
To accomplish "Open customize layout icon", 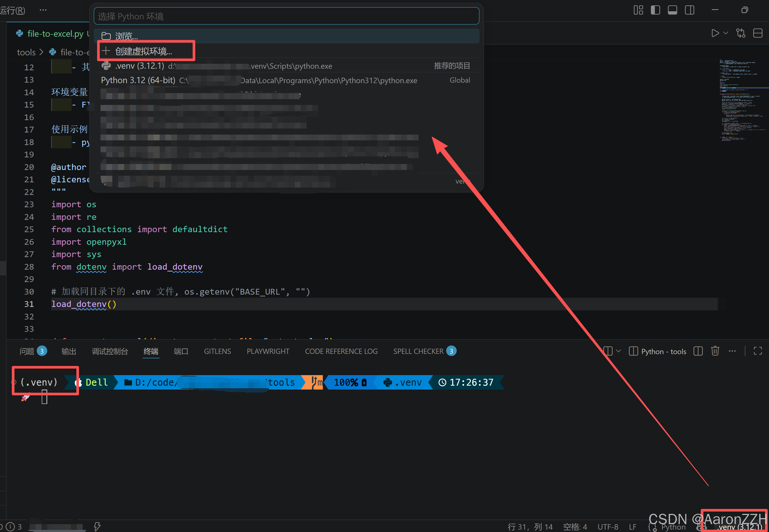I will 638,10.
